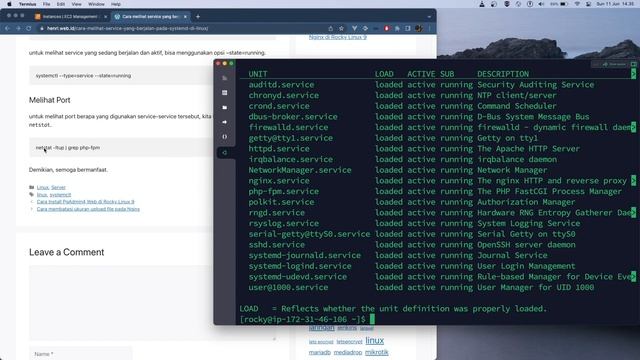Click the large linux tag in cloud

[374, 340]
